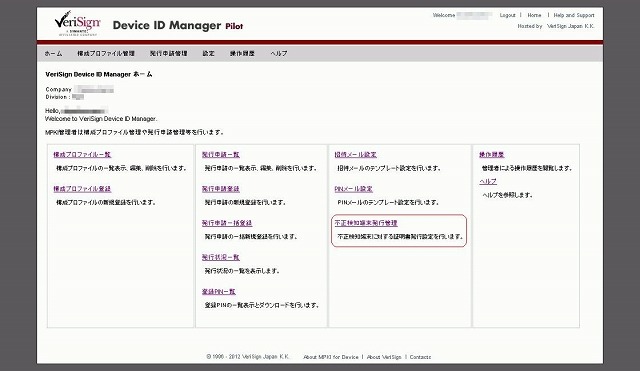The width and height of the screenshot is (640, 371).
Task: Click the '© 1996 - 2012 VeriSign Japan K.K.' text
Action: tap(248, 357)
